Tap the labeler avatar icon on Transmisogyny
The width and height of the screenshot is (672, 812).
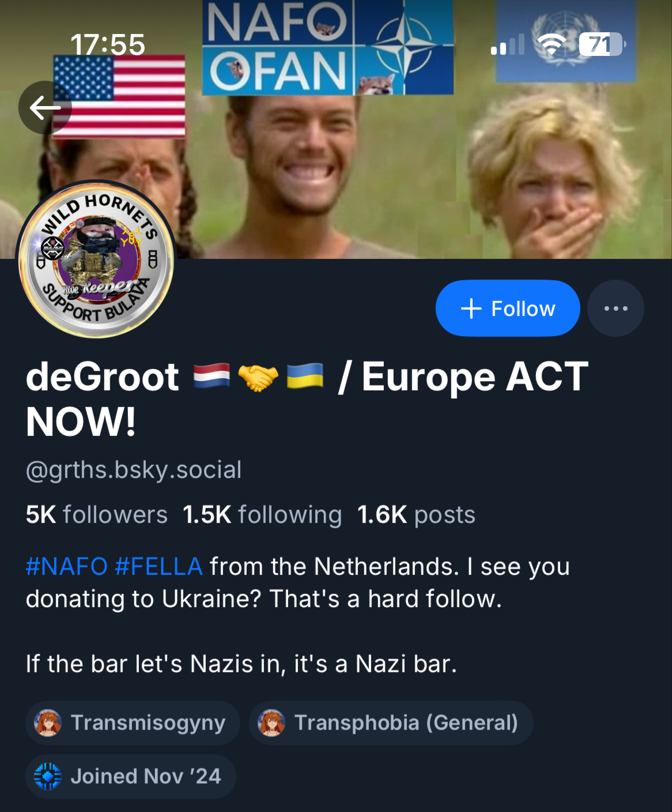click(x=48, y=723)
